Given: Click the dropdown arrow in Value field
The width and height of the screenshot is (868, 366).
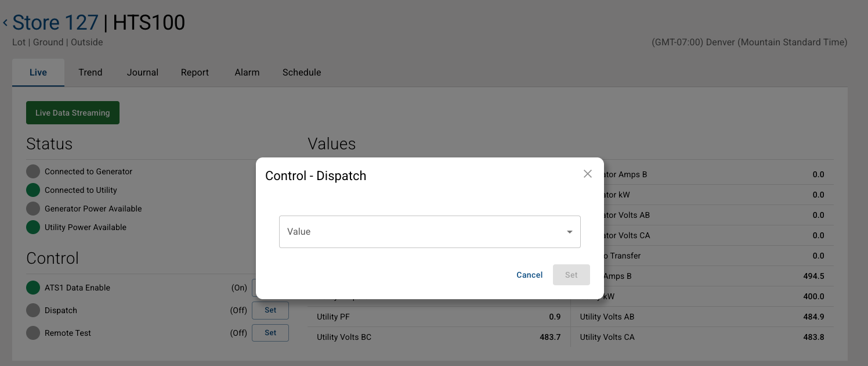Looking at the screenshot, I should point(570,232).
